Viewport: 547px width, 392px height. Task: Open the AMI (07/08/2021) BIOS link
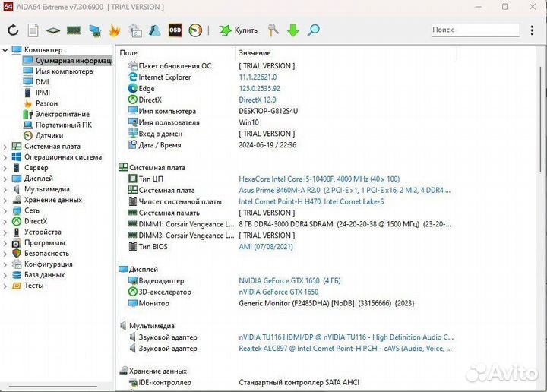(x=266, y=247)
